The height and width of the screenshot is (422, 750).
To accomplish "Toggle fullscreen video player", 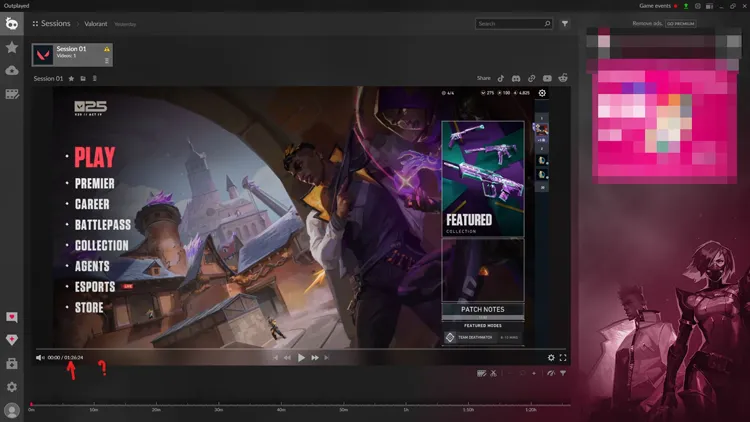I will (563, 357).
